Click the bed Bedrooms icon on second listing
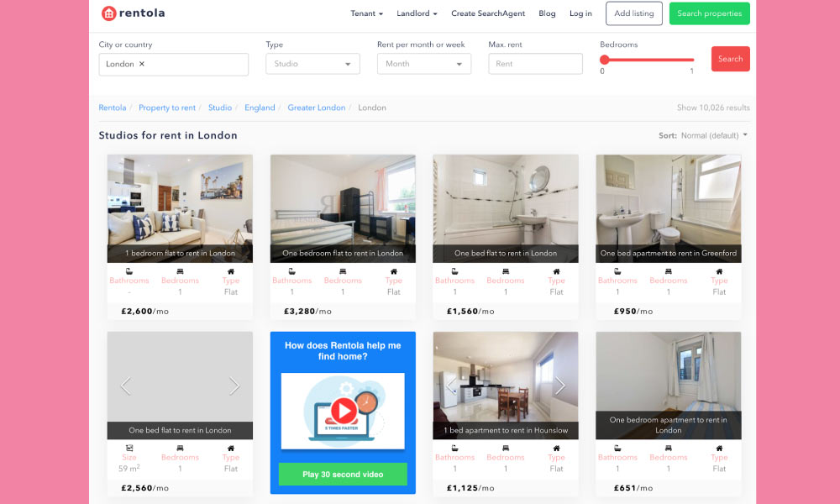Image resolution: width=840 pixels, height=504 pixels. [341, 271]
